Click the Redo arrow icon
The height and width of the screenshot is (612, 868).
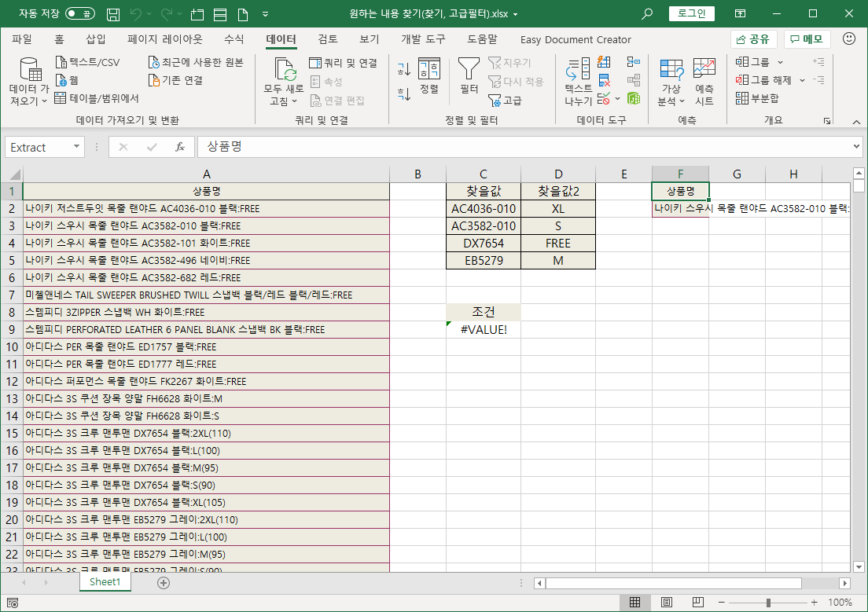coord(167,14)
